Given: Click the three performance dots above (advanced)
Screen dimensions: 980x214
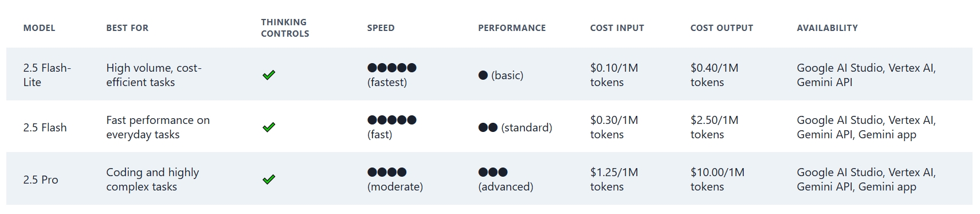Looking at the screenshot, I should [x=493, y=172].
